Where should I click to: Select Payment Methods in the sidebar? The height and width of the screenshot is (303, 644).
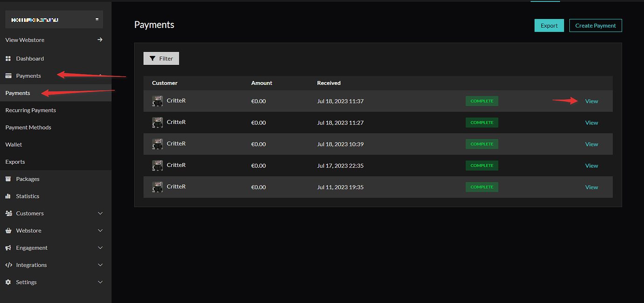28,127
